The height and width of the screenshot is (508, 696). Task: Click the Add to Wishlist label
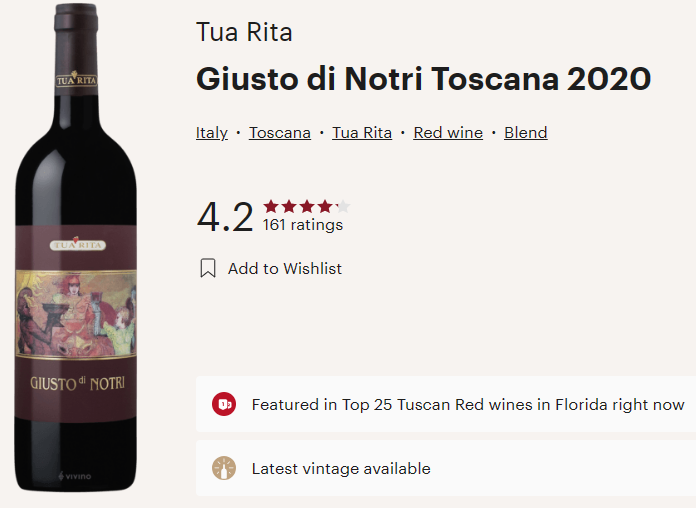285,268
